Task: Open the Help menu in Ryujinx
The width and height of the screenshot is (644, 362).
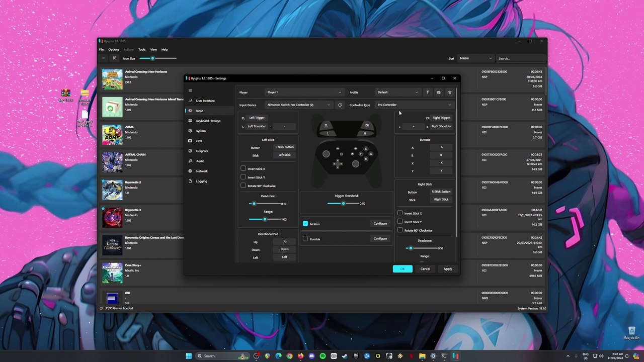Action: pyautogui.click(x=165, y=49)
